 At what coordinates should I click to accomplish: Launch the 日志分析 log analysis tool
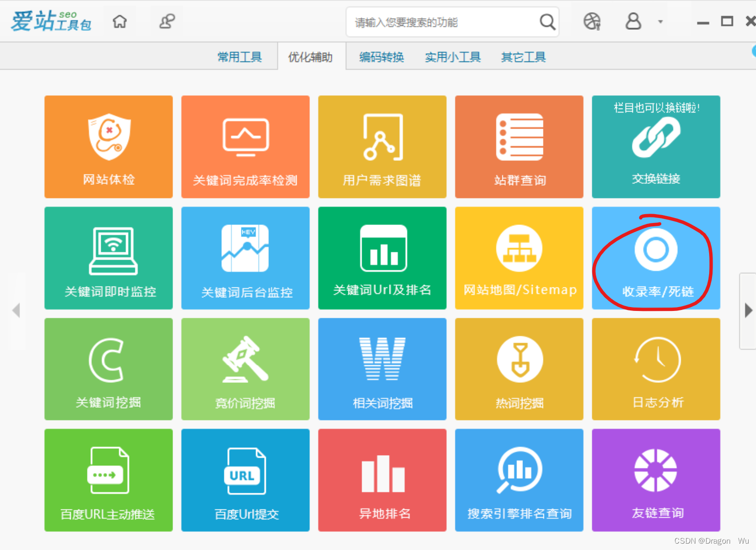[655, 369]
